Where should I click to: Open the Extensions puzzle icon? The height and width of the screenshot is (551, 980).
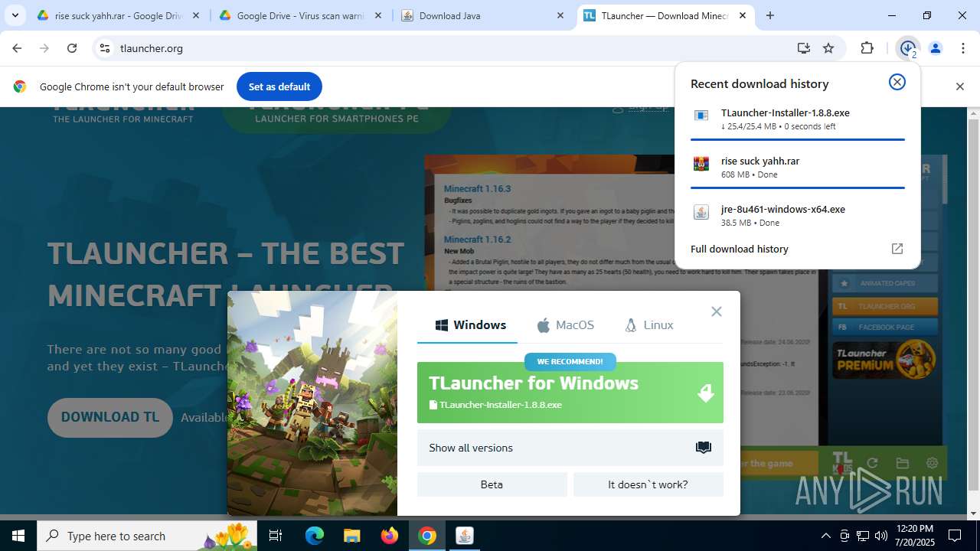pos(867,48)
